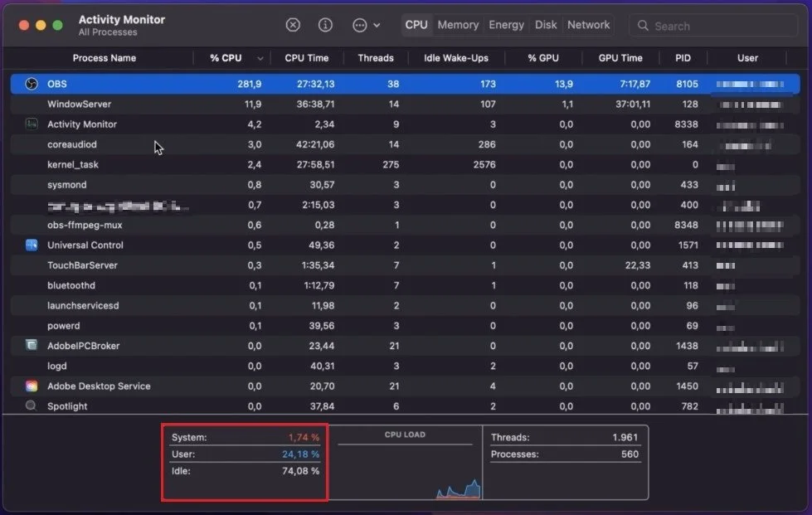
Task: Select the kernel_task process row
Action: [x=405, y=164]
